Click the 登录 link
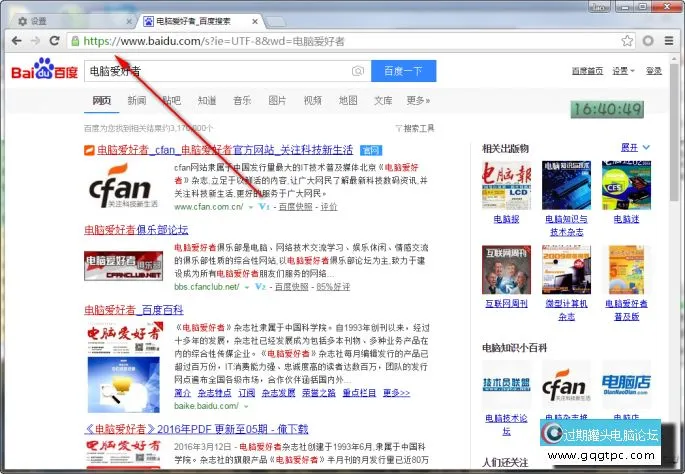The image size is (685, 474). click(654, 71)
